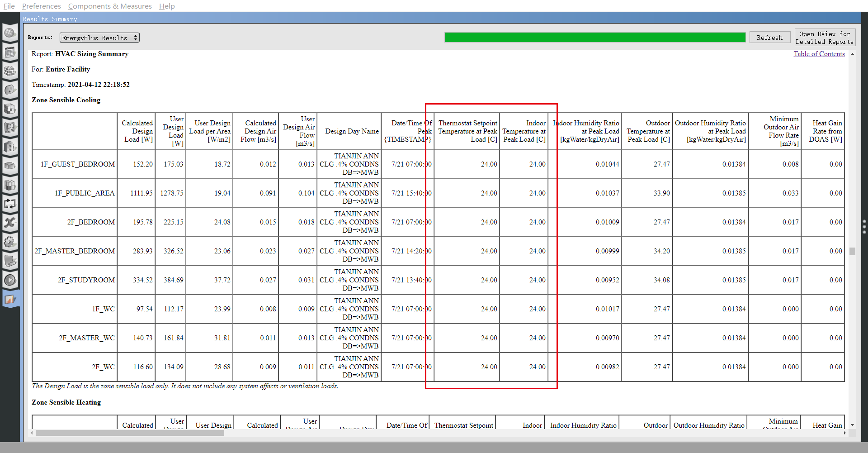
Task: Select the 2F_STUDYROOM row label
Action: point(86,280)
